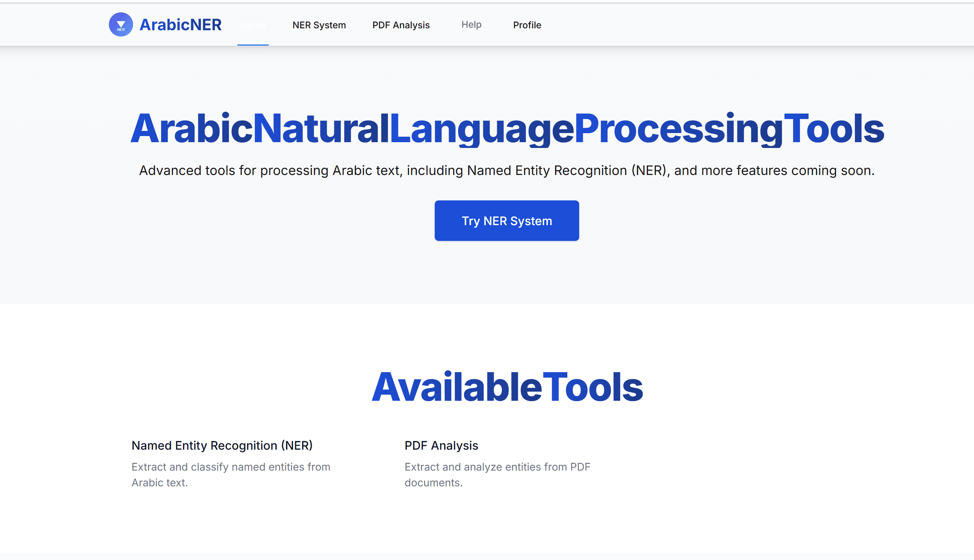The height and width of the screenshot is (560, 974).
Task: Click the card text about extracting entities from PDFs
Action: coord(497,474)
